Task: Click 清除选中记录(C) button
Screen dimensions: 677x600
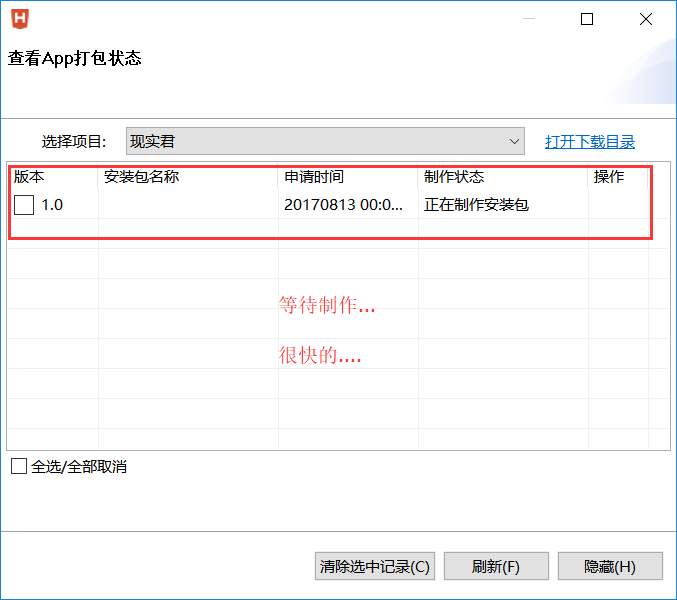Action: tap(375, 566)
